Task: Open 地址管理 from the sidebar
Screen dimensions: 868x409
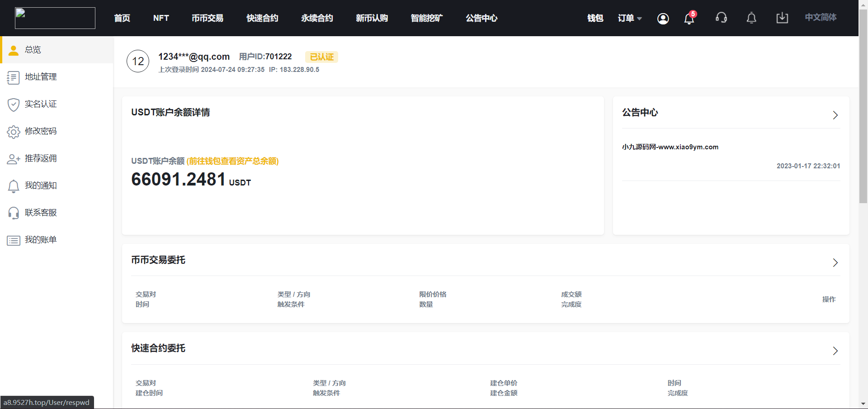Action: 41,77
